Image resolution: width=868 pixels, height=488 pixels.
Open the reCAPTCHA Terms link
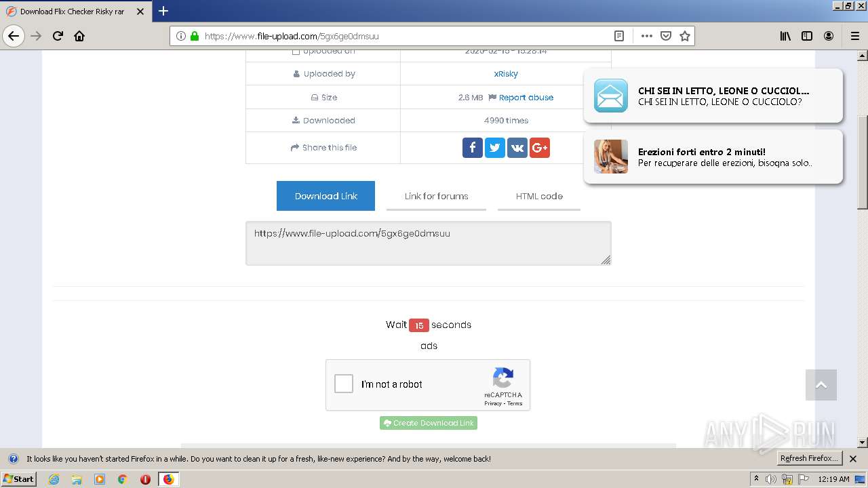pos(515,403)
